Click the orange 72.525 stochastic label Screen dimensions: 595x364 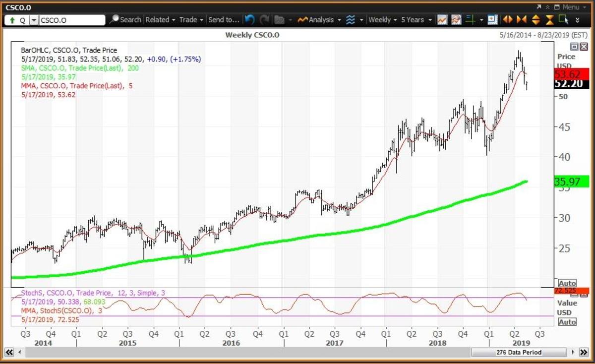click(571, 290)
